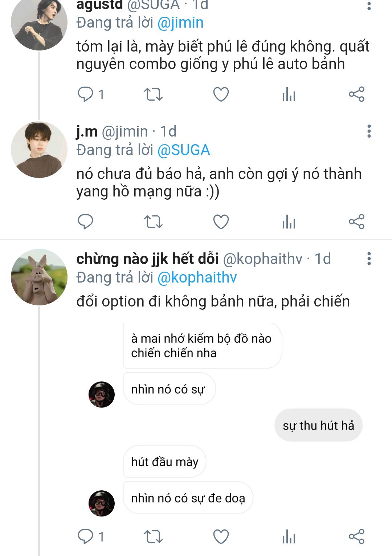View analytics on kophaithv's tweet
This screenshot has height=556, width=392.
[289, 536]
